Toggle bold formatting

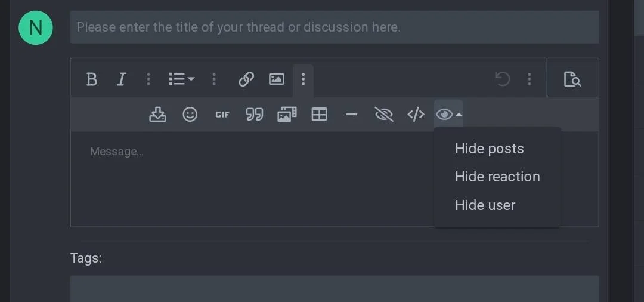click(x=92, y=79)
